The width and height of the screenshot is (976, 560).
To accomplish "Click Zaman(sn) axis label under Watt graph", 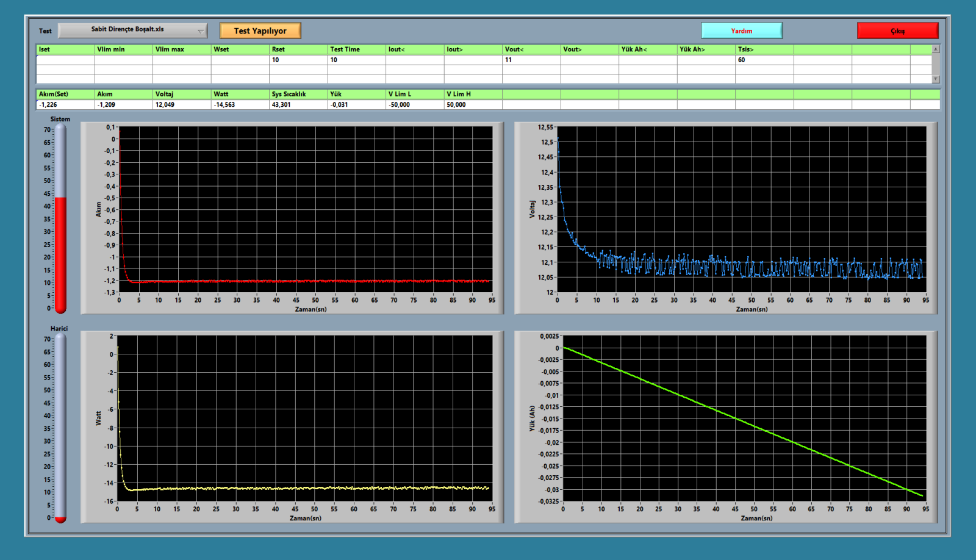I will [x=306, y=519].
